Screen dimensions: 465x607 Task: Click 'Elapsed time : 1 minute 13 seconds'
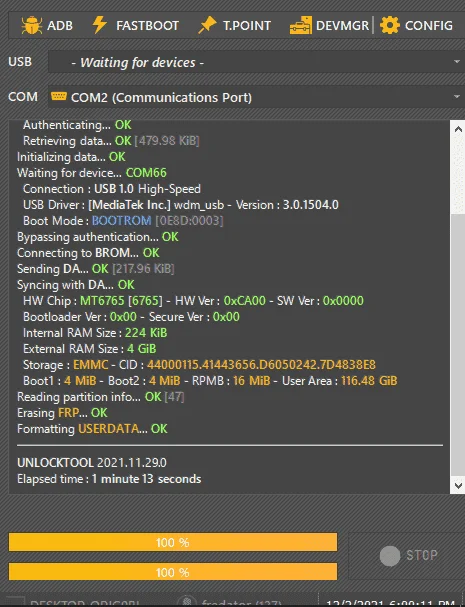109,479
